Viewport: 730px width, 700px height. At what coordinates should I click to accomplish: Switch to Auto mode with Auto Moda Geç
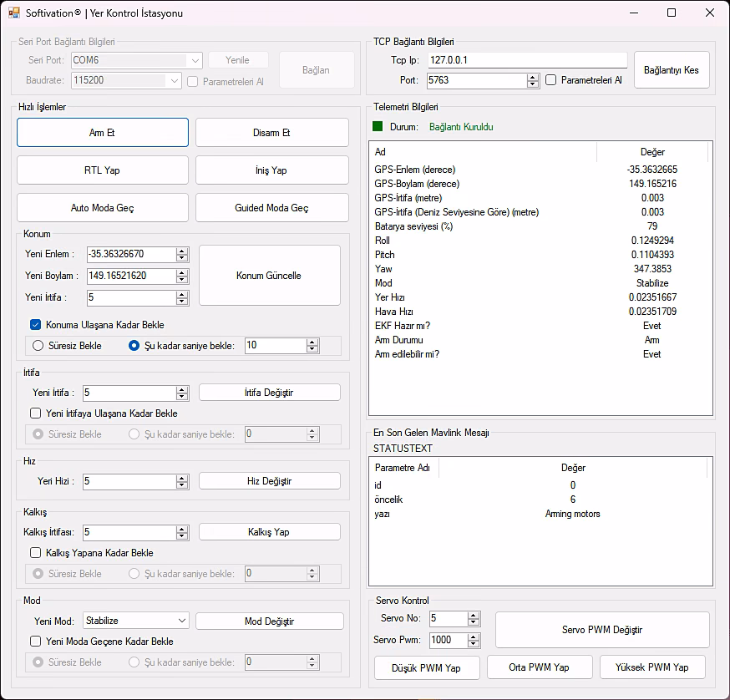point(103,208)
